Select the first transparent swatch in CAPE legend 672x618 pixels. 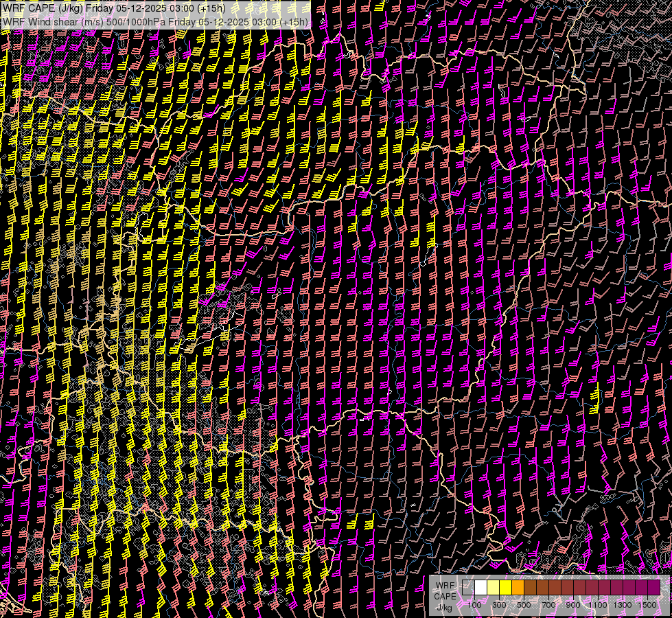click(469, 587)
